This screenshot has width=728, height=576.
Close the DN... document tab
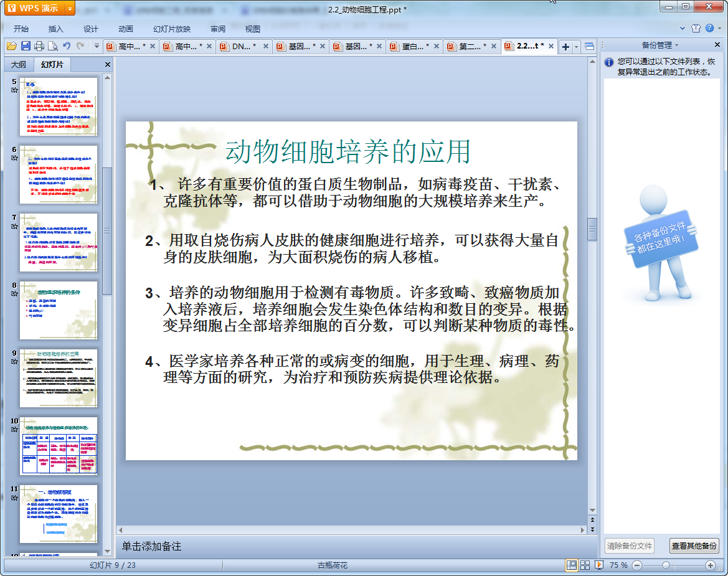tap(266, 46)
